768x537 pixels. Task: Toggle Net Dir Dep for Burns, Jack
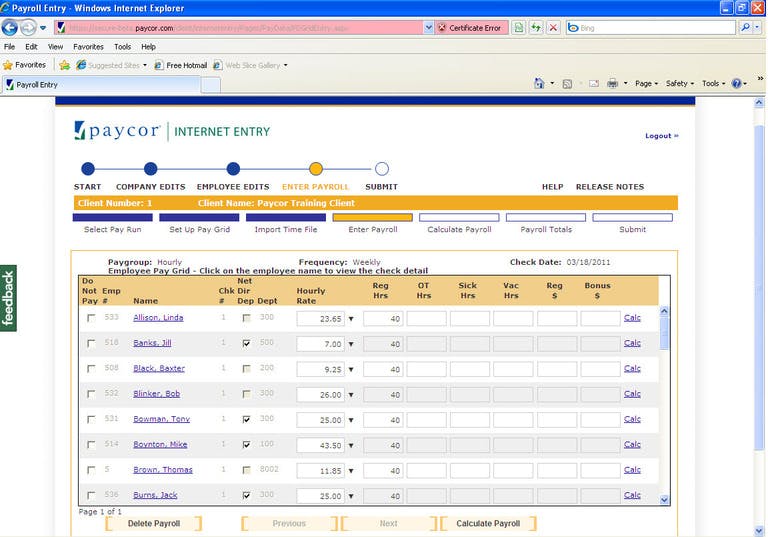246,495
